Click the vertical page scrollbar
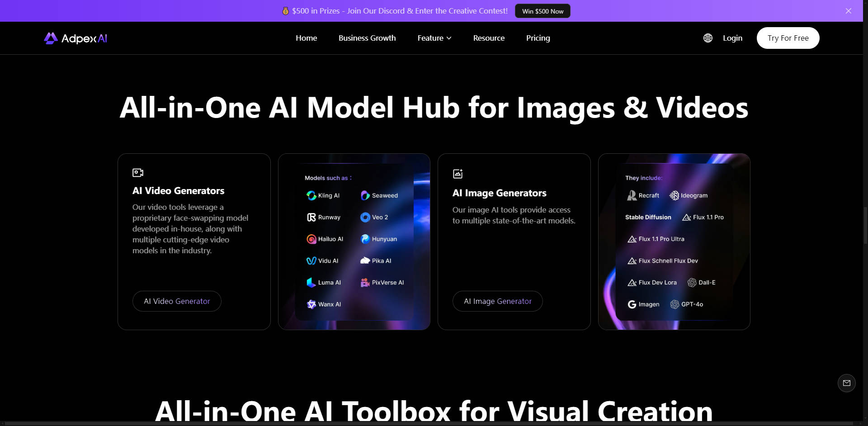This screenshot has height=426, width=868. [x=865, y=226]
